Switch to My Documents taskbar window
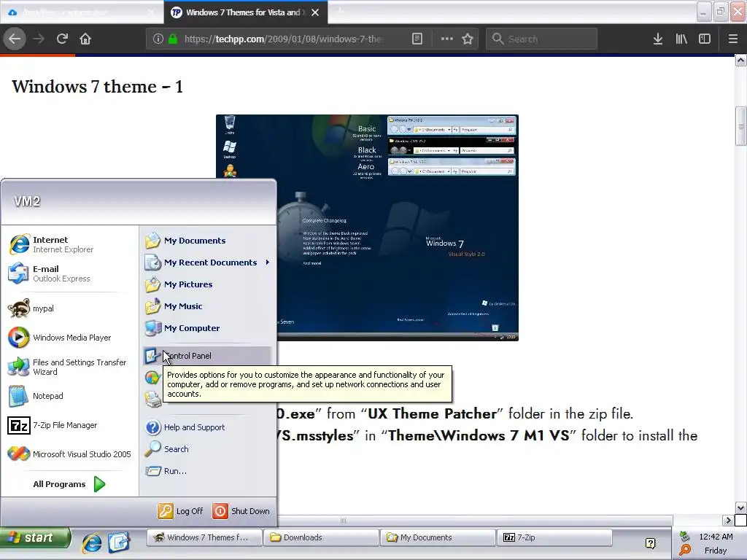This screenshot has width=747, height=560. click(438, 537)
